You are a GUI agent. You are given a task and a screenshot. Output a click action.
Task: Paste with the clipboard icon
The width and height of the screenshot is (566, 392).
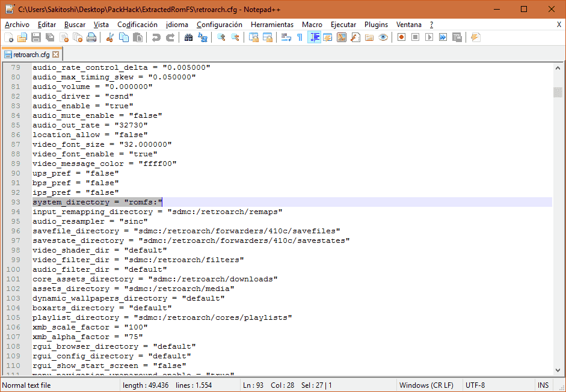[x=138, y=37]
